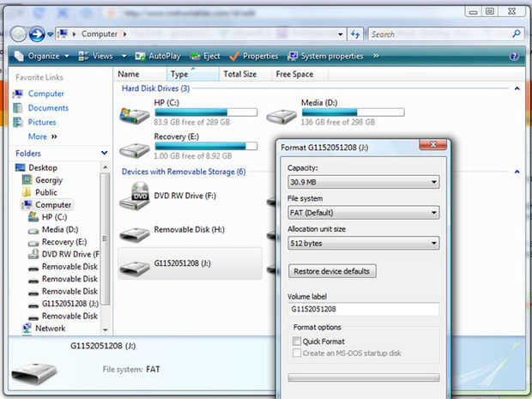532x399 pixels.
Task: Select Desktop in folder tree
Action: 43,167
